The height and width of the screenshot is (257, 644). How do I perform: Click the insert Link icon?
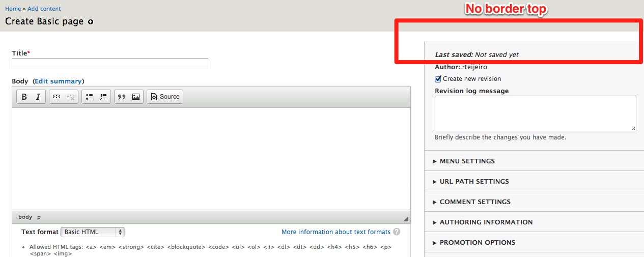tap(57, 97)
